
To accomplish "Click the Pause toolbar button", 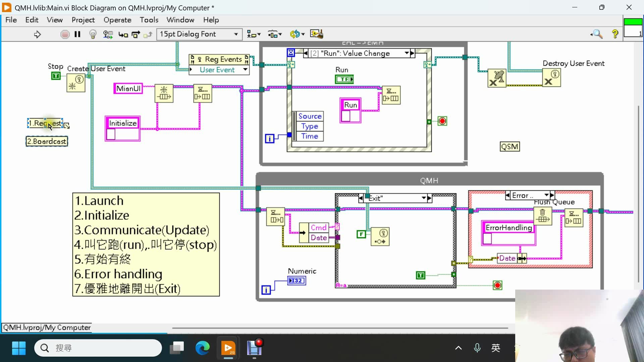I will click(x=77, y=34).
